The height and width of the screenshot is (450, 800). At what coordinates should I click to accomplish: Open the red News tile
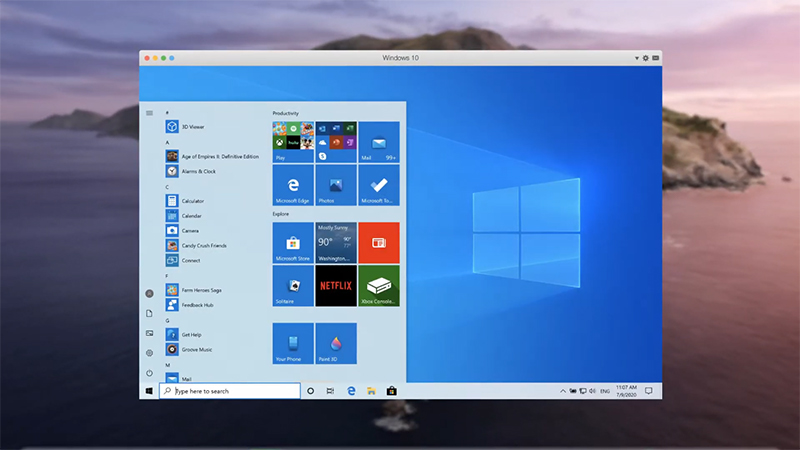click(x=379, y=243)
